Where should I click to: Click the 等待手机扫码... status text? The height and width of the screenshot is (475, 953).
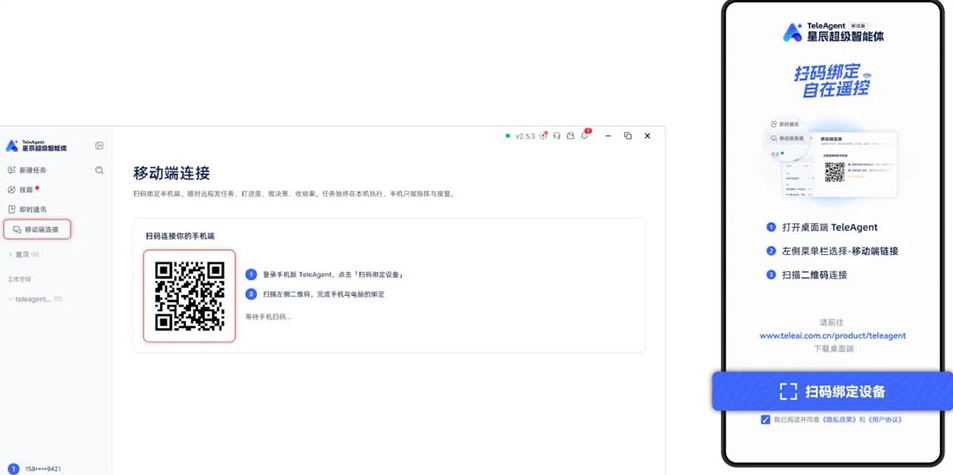pos(268,316)
